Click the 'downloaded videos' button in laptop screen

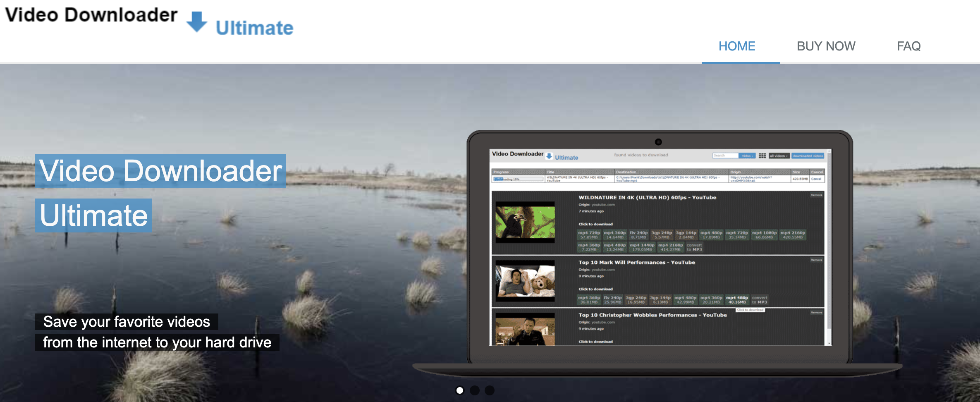point(808,156)
